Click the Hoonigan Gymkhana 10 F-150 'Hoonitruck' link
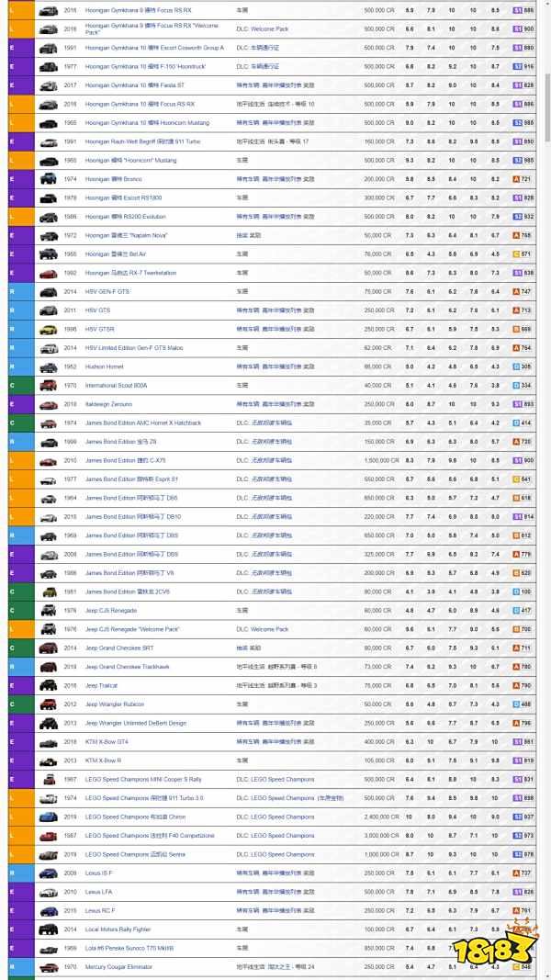 coord(146,66)
